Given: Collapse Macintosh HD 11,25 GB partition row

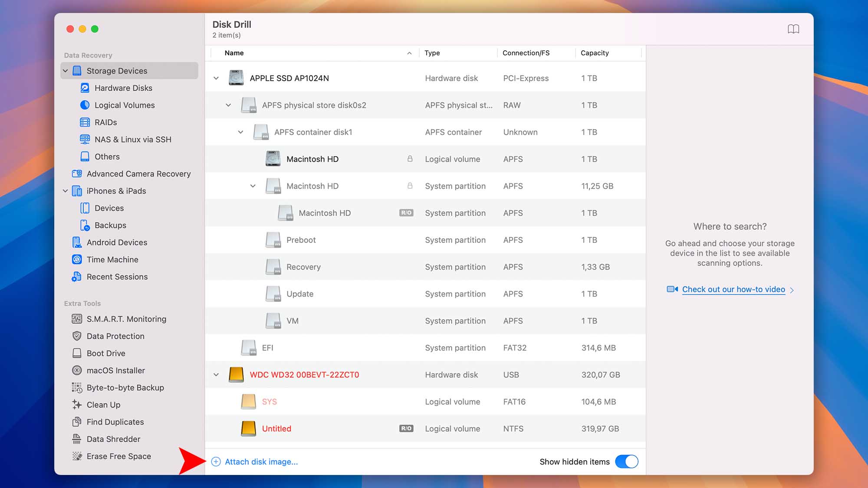Looking at the screenshot, I should (253, 186).
